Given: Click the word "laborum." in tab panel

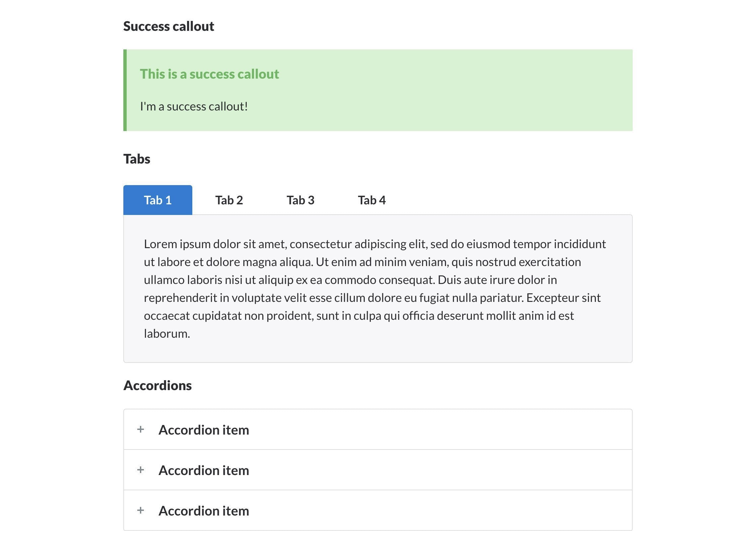Looking at the screenshot, I should [x=167, y=334].
